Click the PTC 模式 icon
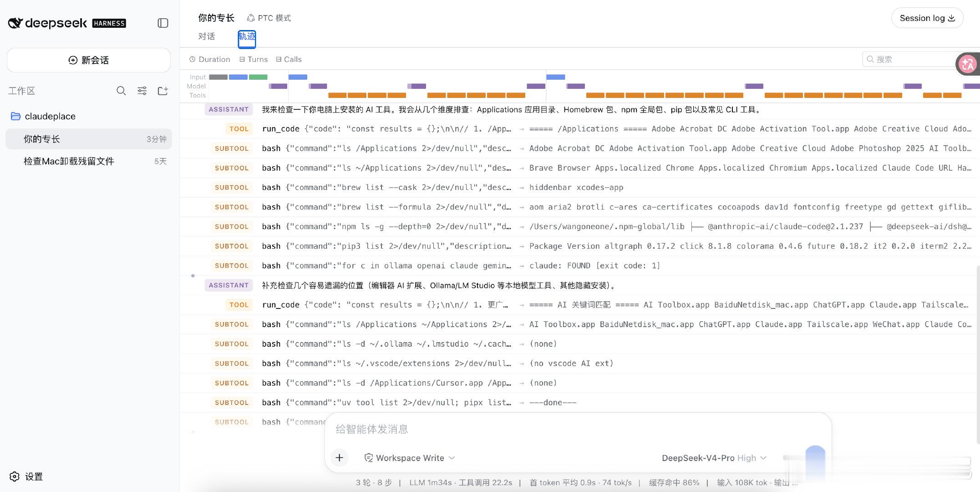 (250, 18)
